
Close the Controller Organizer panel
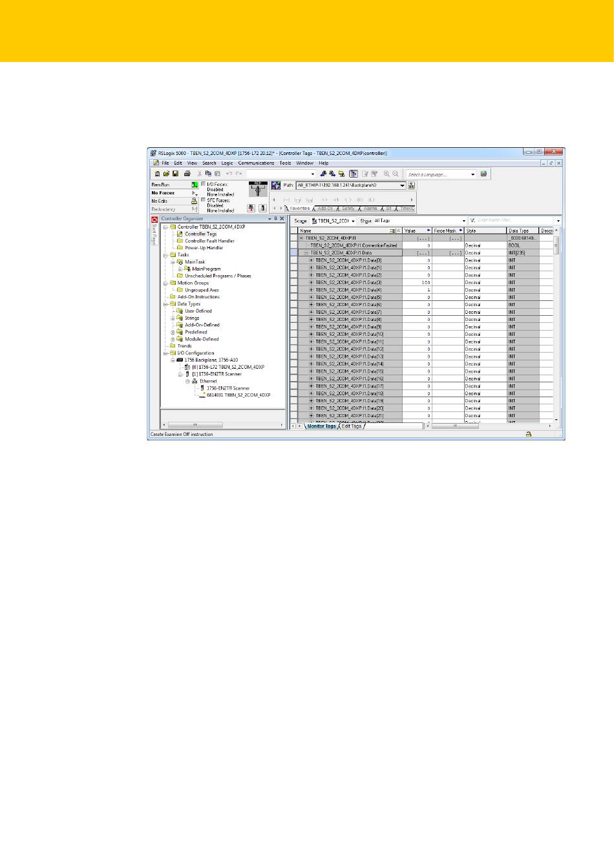click(x=282, y=219)
